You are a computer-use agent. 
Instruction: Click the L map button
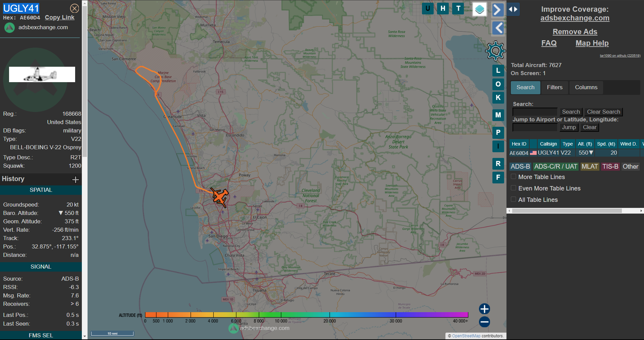click(498, 70)
